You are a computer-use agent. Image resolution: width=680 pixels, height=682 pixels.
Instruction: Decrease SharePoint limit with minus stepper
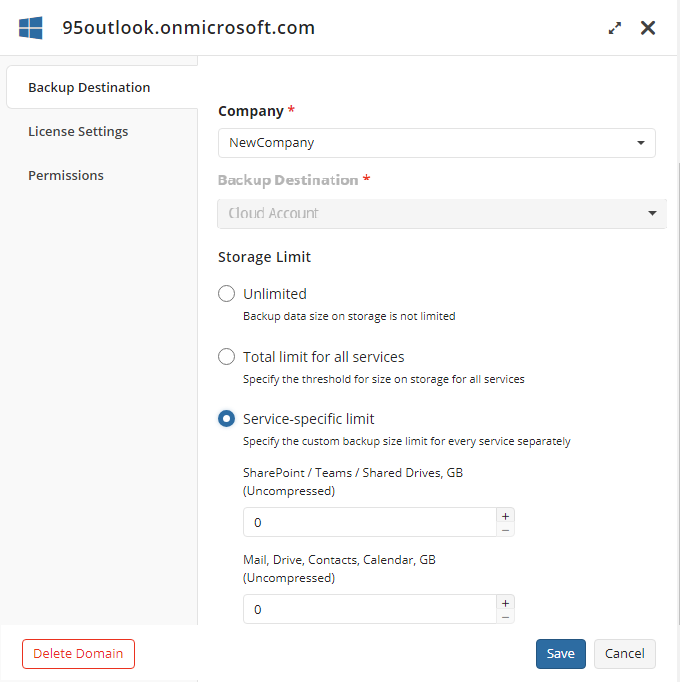point(505,530)
